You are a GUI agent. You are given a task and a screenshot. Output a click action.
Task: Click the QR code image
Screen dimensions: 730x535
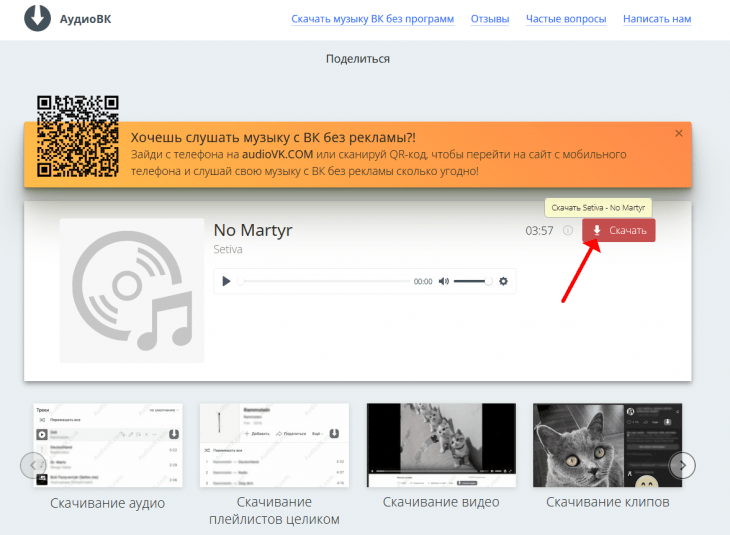(x=78, y=136)
